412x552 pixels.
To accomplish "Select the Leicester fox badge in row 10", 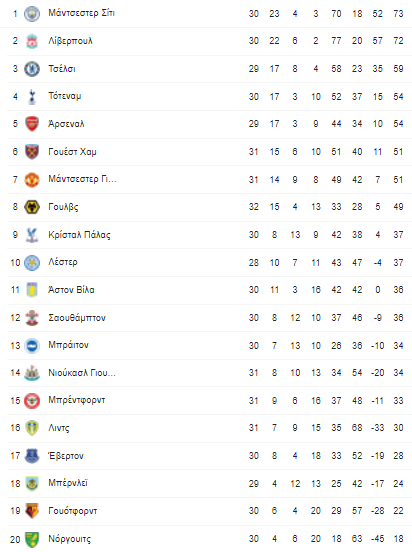I will [x=32, y=262].
